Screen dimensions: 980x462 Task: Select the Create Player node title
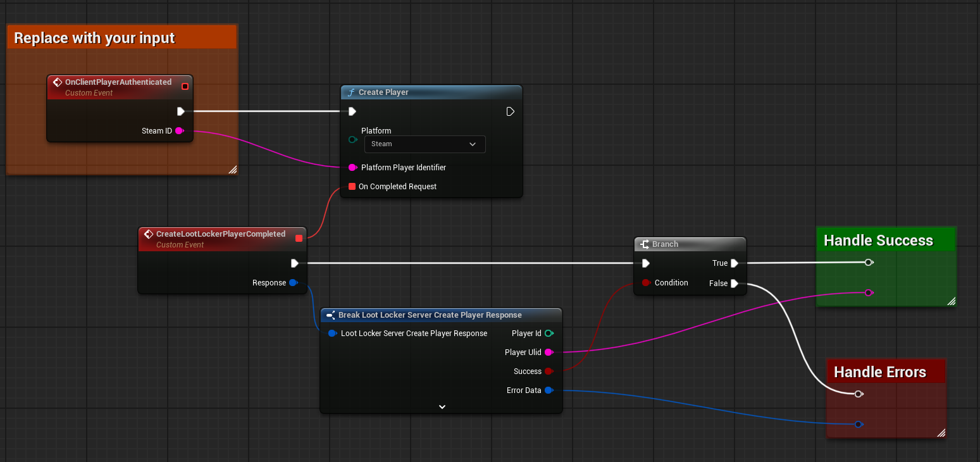coord(383,92)
